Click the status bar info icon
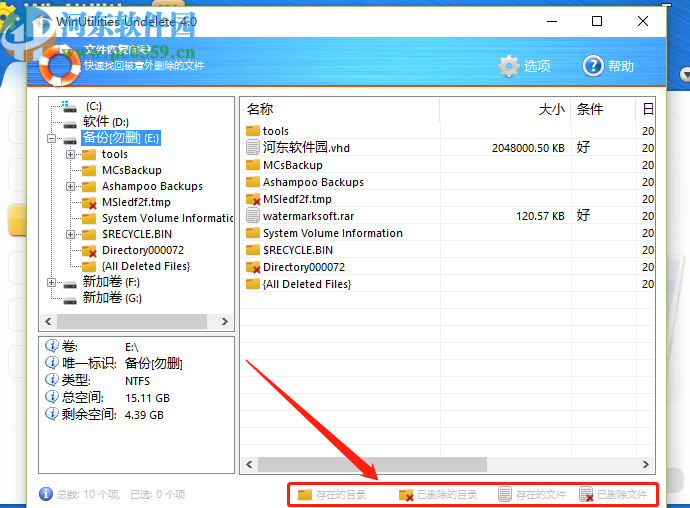The image size is (690, 508). [46, 494]
